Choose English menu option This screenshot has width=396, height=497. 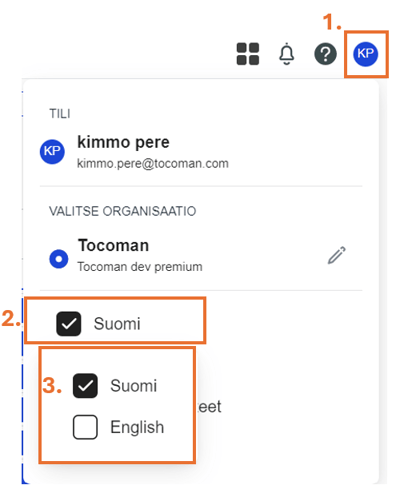coord(137,427)
